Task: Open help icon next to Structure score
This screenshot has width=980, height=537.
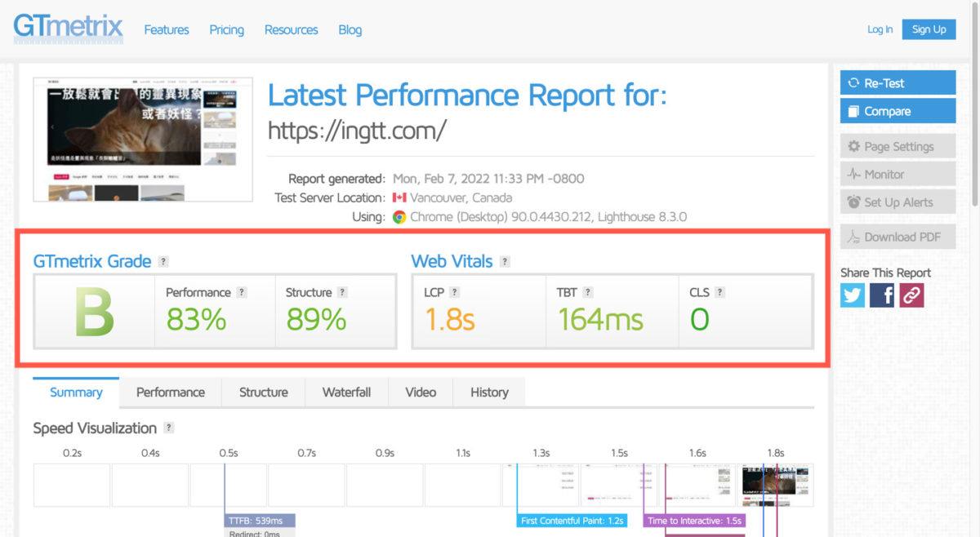Action: (342, 292)
